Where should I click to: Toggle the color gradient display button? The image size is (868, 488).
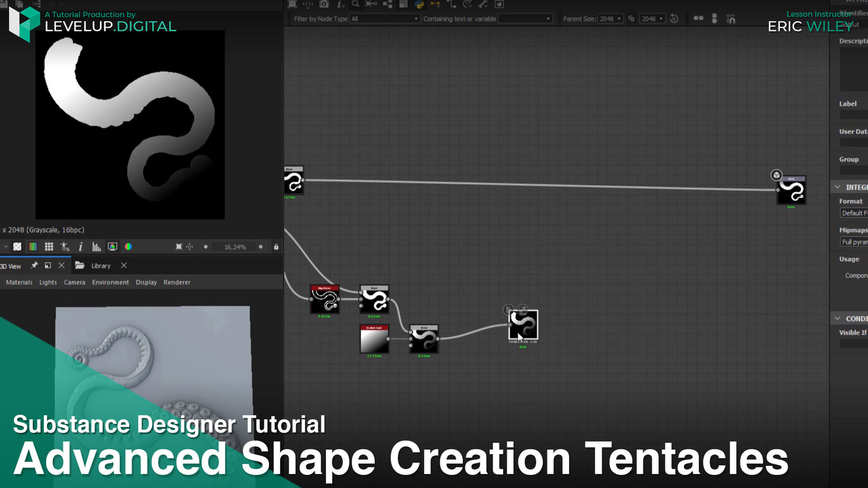click(x=33, y=247)
